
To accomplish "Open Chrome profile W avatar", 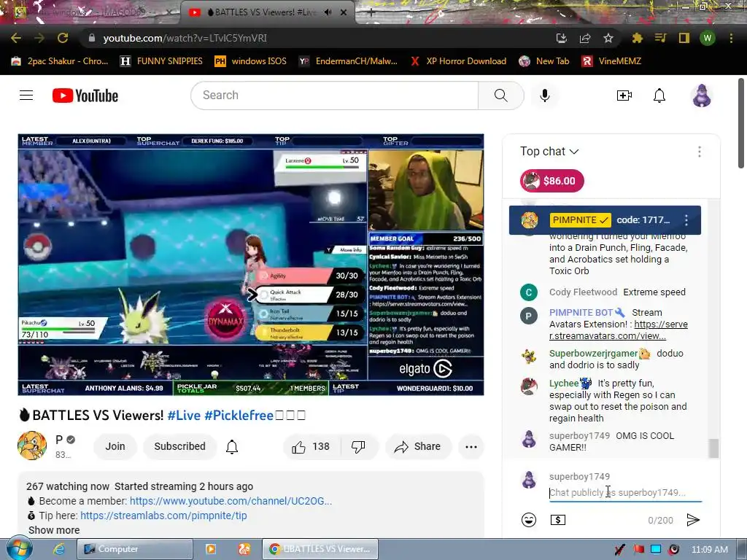I will (708, 38).
